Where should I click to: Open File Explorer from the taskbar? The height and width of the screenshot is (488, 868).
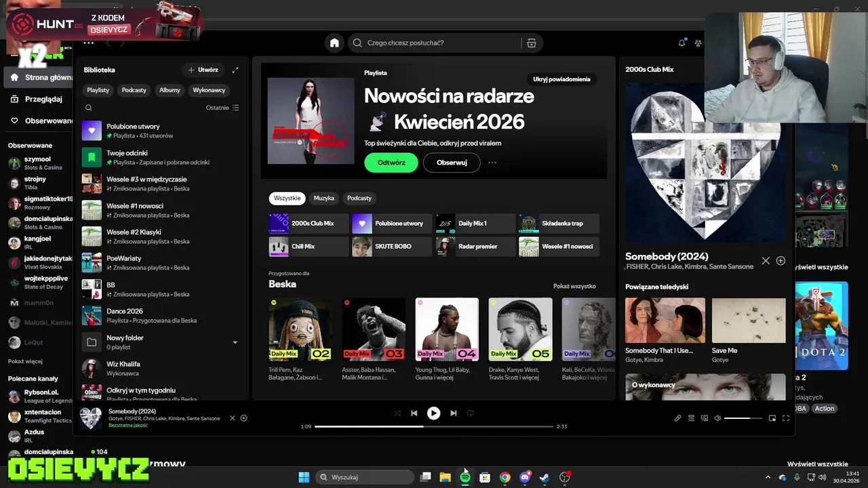445,477
